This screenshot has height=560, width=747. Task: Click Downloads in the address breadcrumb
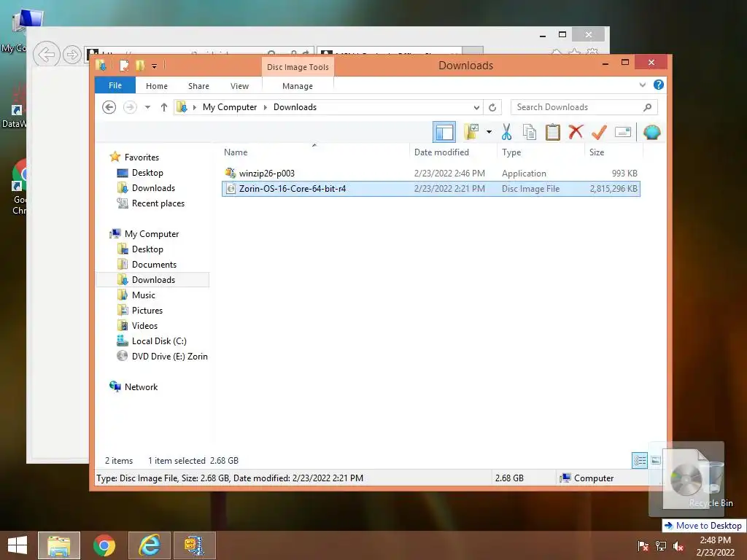click(295, 107)
